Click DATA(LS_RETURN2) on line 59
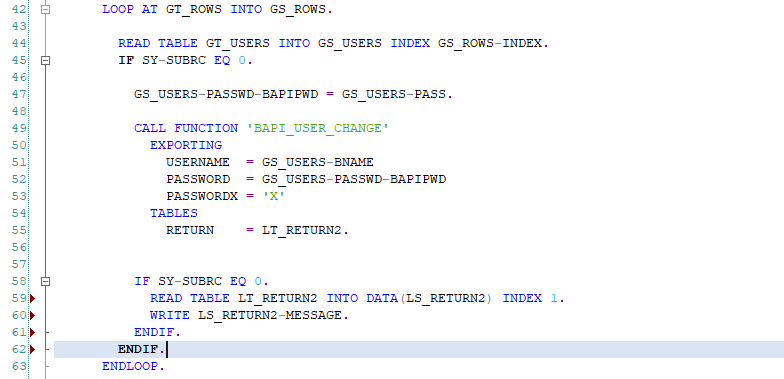Viewport: 784px width, 379px height. (430, 298)
